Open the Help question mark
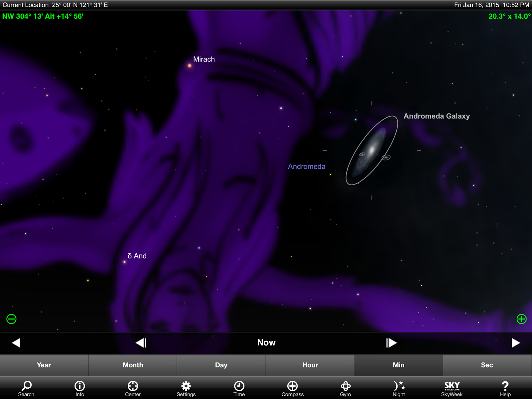 pyautogui.click(x=505, y=389)
